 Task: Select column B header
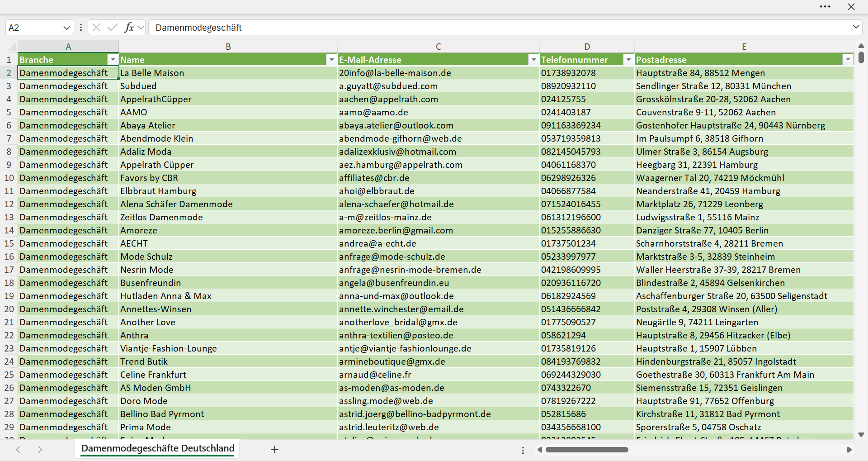point(228,47)
